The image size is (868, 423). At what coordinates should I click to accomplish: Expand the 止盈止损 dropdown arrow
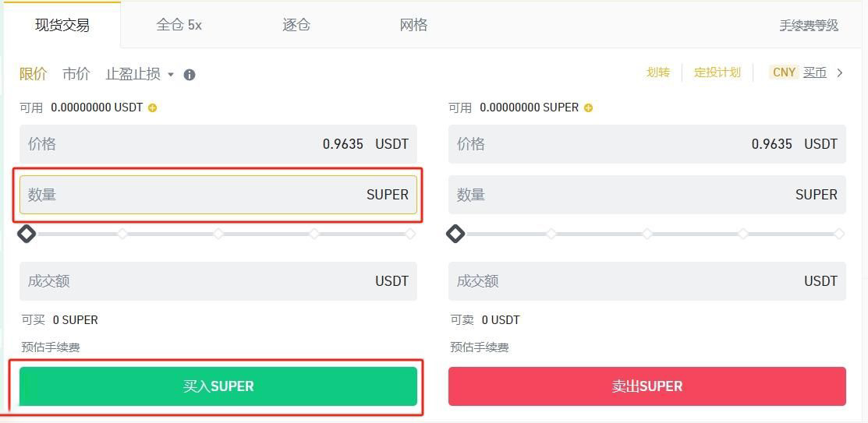click(x=171, y=75)
